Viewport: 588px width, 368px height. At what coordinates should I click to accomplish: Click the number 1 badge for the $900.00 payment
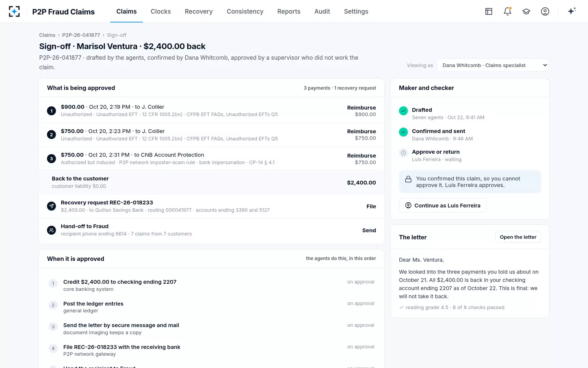51,111
